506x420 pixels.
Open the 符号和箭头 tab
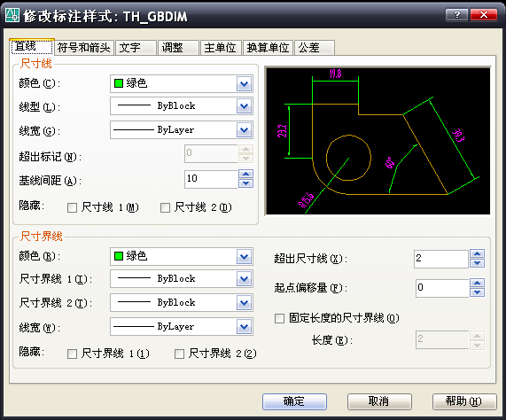84,48
